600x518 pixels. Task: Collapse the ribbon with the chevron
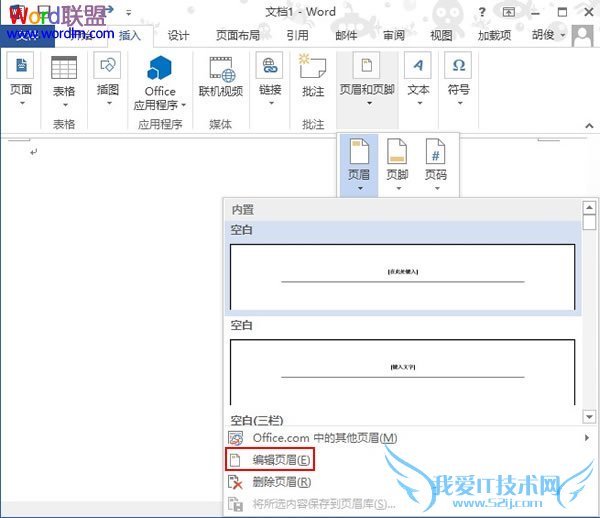tap(589, 125)
